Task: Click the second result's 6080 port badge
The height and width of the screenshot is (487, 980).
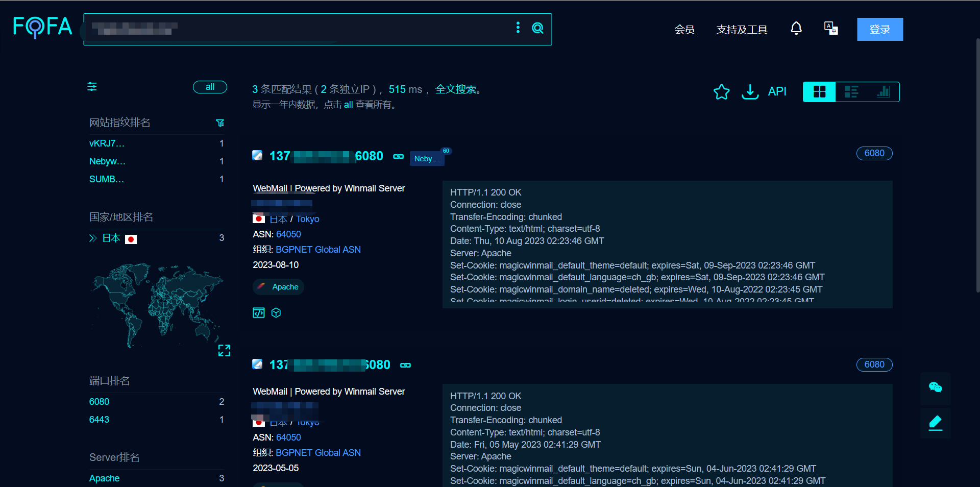Action: [874, 364]
